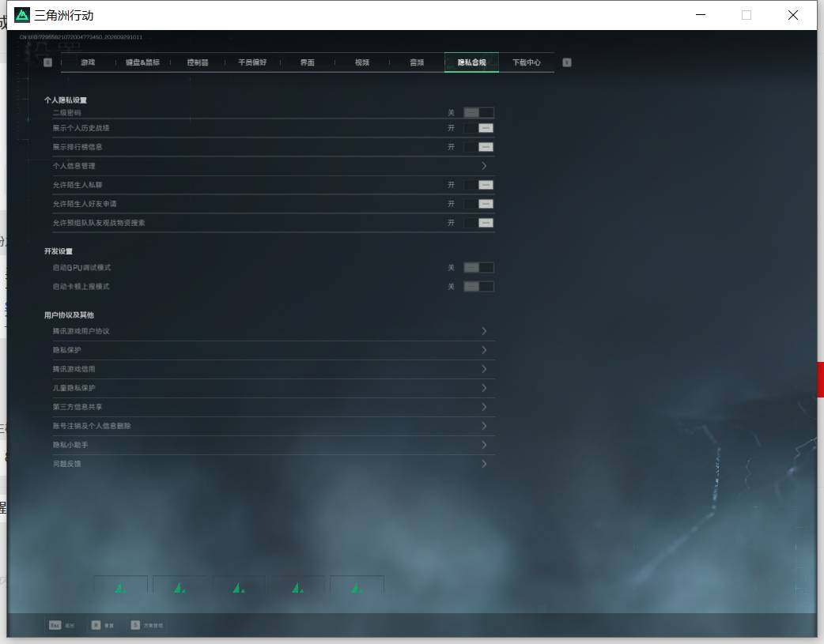Switch to the 视频 tab
The width and height of the screenshot is (824, 644).
[x=362, y=62]
